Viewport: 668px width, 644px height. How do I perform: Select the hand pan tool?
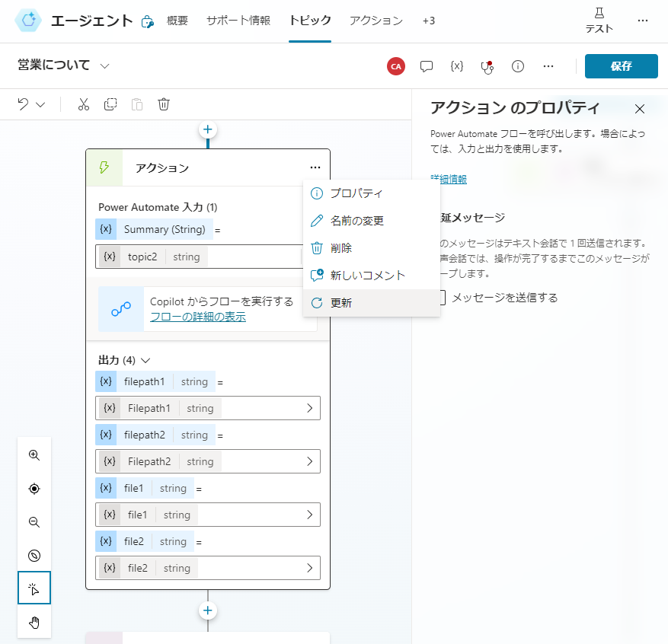click(x=34, y=623)
